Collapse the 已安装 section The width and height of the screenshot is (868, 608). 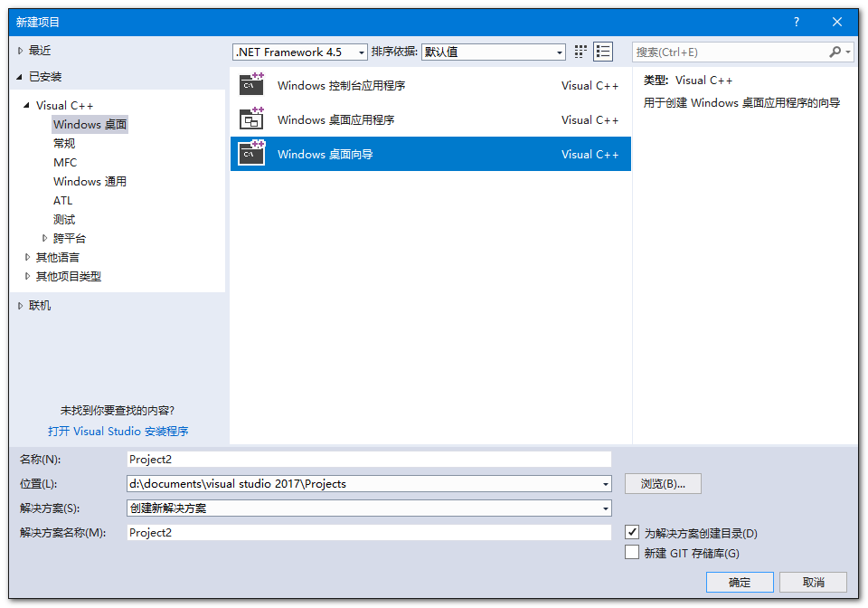pos(19,77)
